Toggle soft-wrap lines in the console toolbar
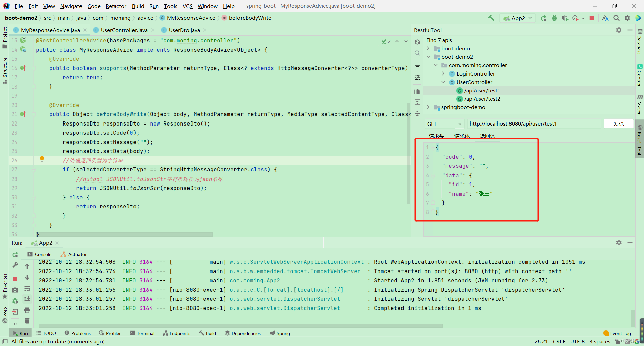This screenshot has width=644, height=346. click(28, 289)
